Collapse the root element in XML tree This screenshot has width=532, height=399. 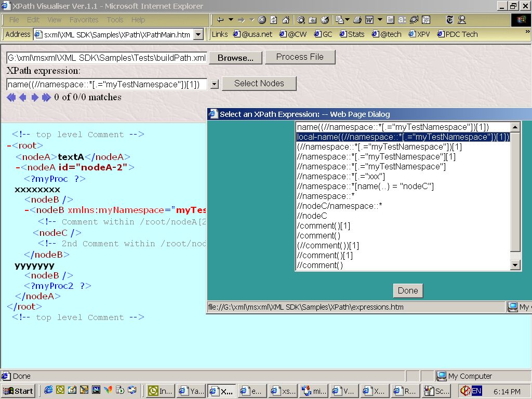click(9, 146)
